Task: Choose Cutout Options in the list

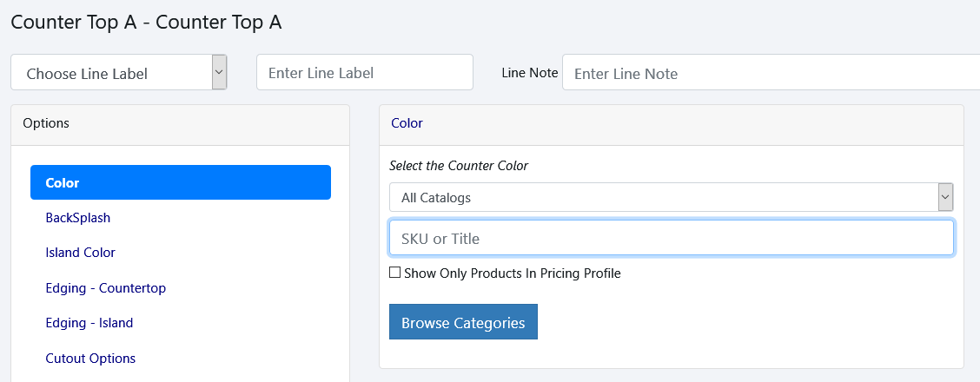Action: click(90, 358)
